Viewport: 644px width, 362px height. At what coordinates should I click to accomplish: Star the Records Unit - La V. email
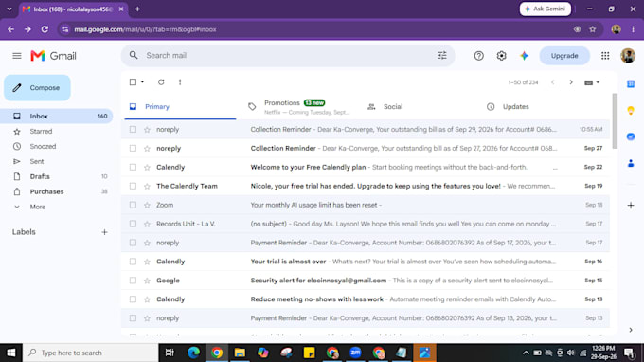click(147, 224)
